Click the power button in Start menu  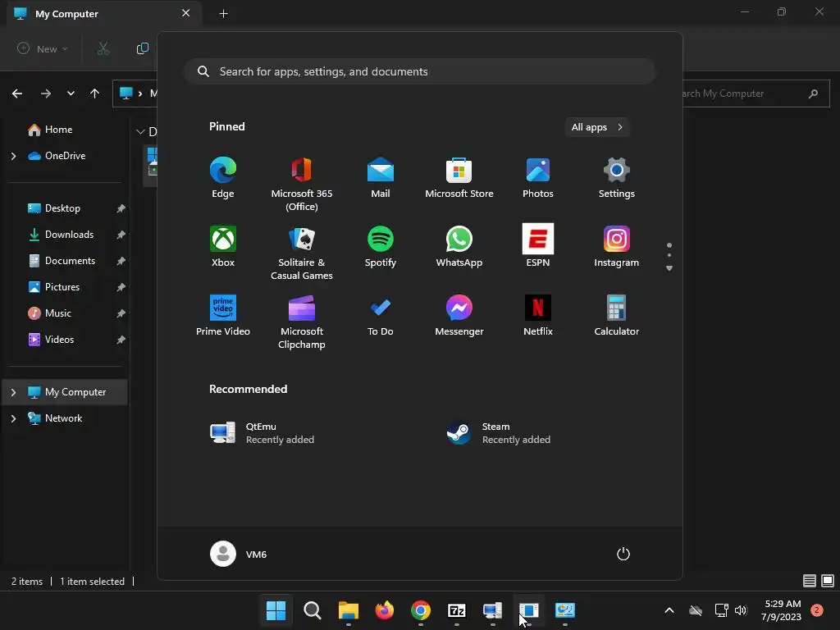[x=623, y=554]
